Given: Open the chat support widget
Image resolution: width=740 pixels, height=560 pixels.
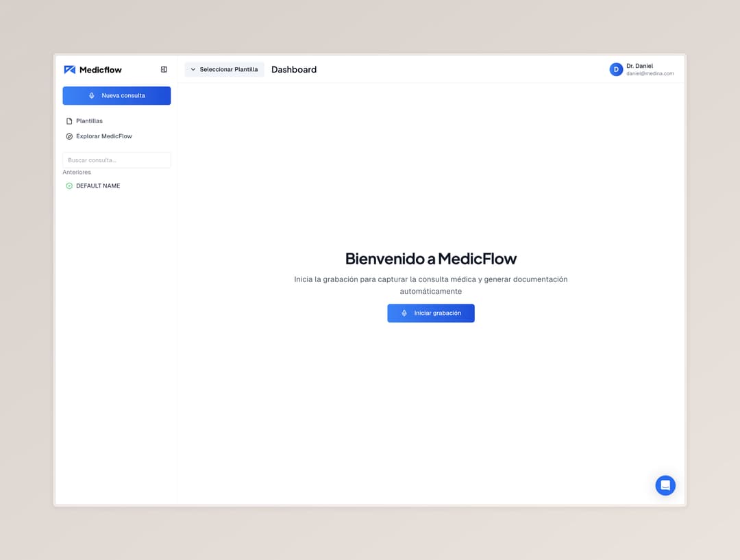Looking at the screenshot, I should 665,485.
